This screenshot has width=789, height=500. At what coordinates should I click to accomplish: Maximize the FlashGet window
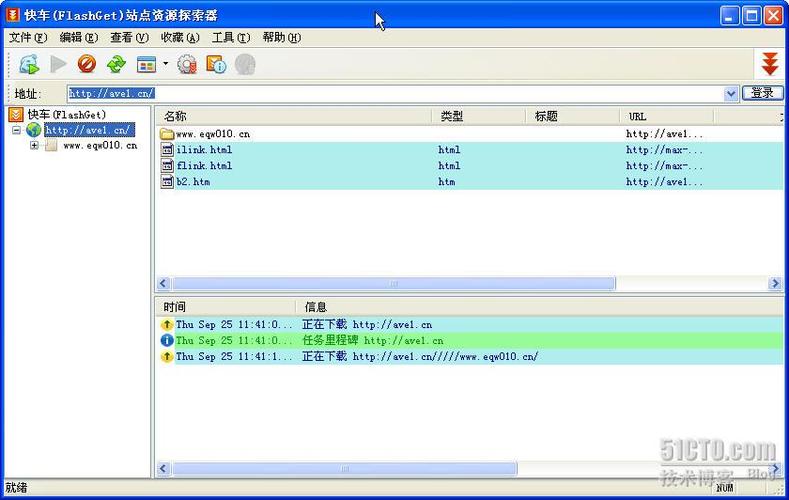click(752, 16)
